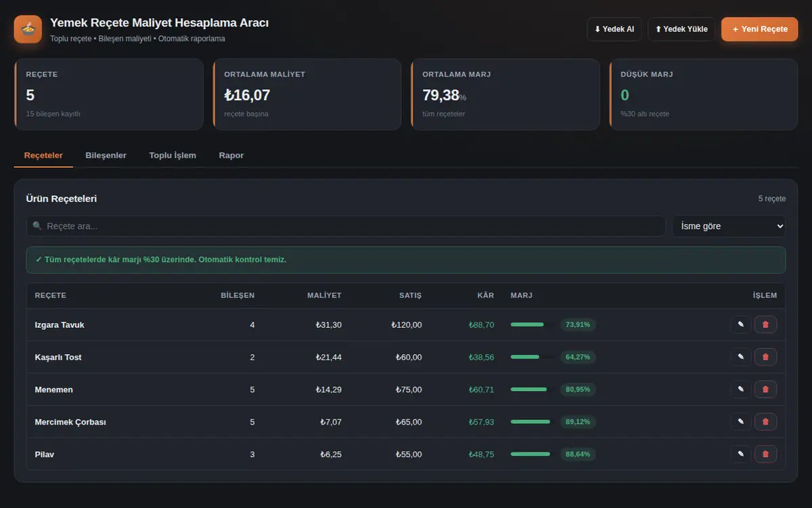Click the 89,12% margin badge
The width and height of the screenshot is (812, 508).
[x=578, y=422]
